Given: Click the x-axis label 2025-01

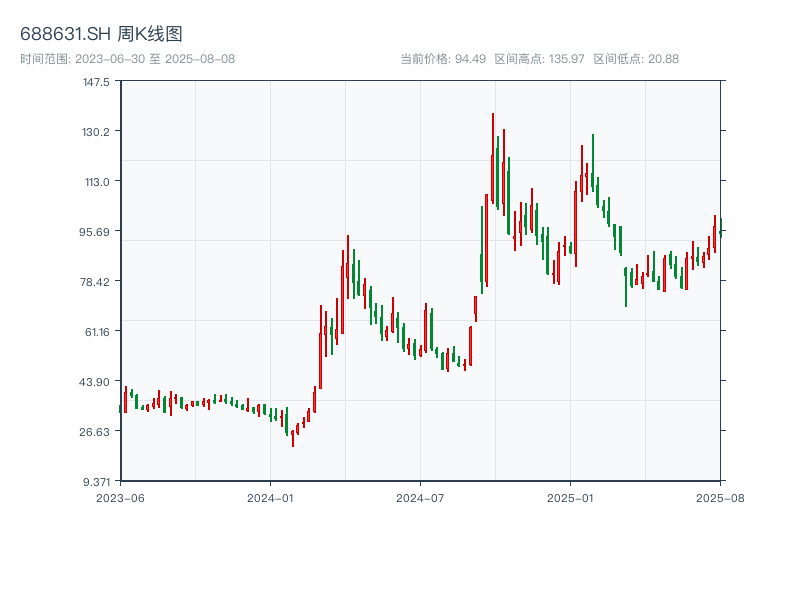Looking at the screenshot, I should pyautogui.click(x=570, y=498).
